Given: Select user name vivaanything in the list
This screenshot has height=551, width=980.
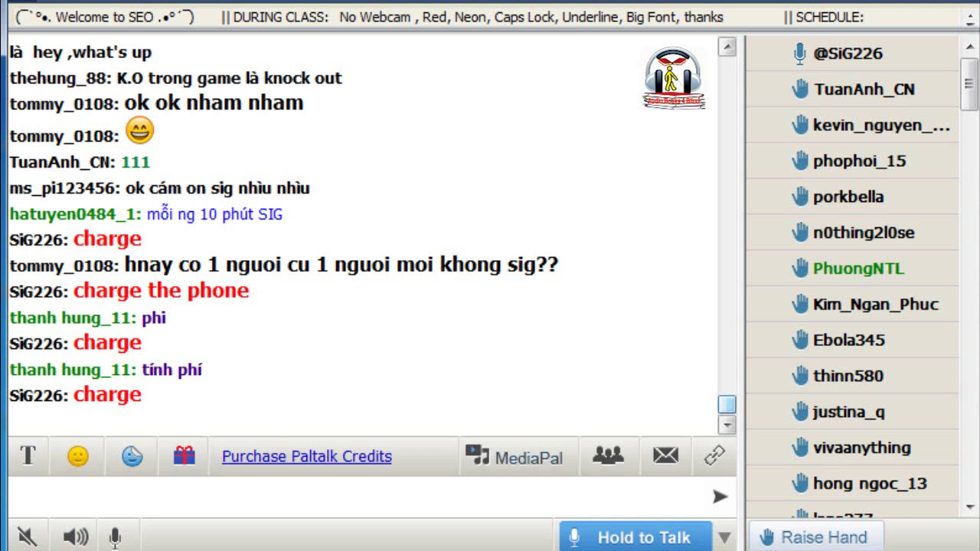Looking at the screenshot, I should pos(862,448).
